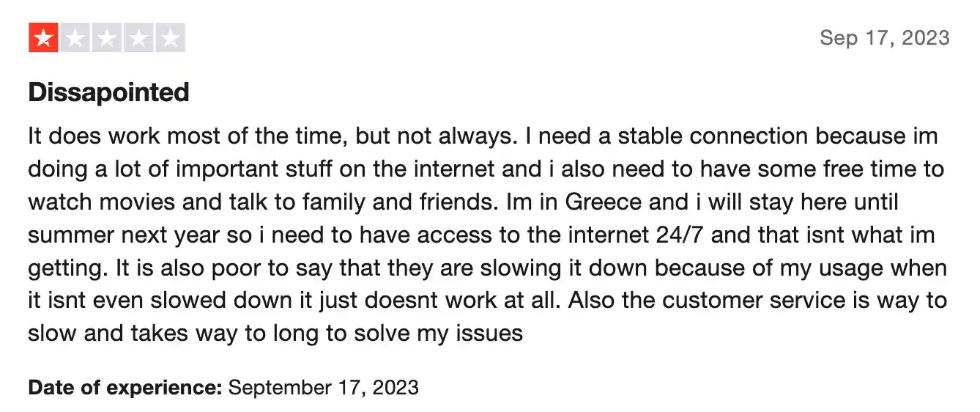Click 'family and friends' in the review
The image size is (980, 412).
(x=394, y=202)
